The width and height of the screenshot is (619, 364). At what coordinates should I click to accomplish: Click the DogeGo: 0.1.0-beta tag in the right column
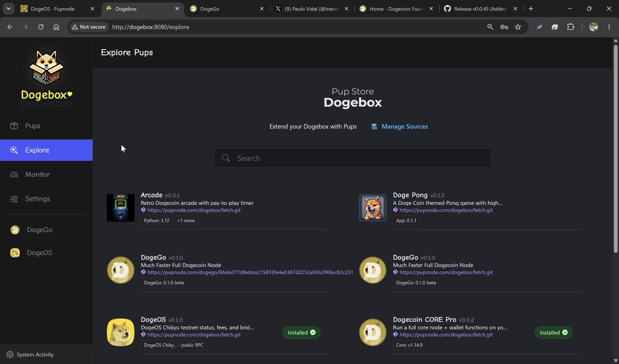click(x=416, y=283)
